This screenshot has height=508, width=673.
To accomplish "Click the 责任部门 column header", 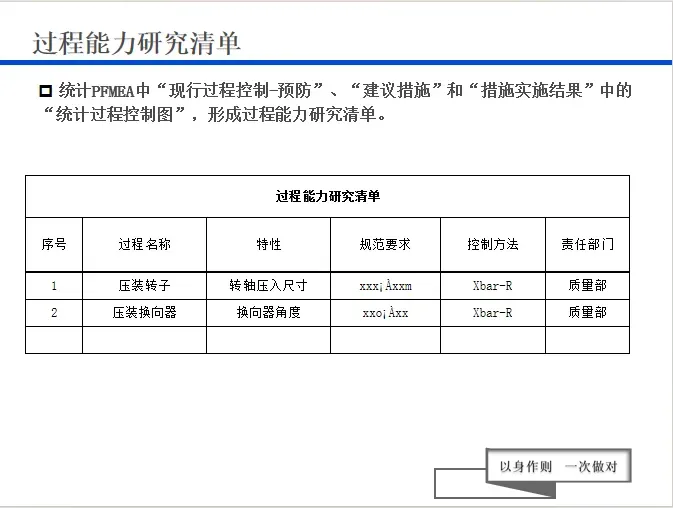I will [x=588, y=245].
